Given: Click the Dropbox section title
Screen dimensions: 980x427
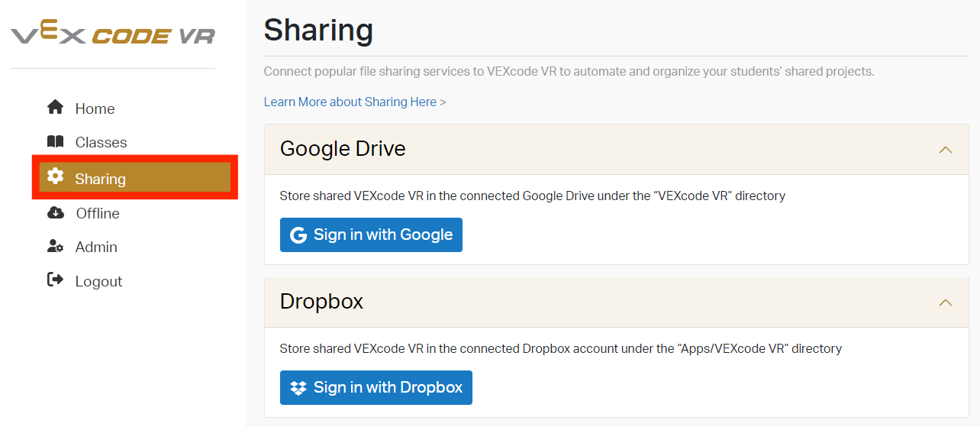Looking at the screenshot, I should 321,302.
